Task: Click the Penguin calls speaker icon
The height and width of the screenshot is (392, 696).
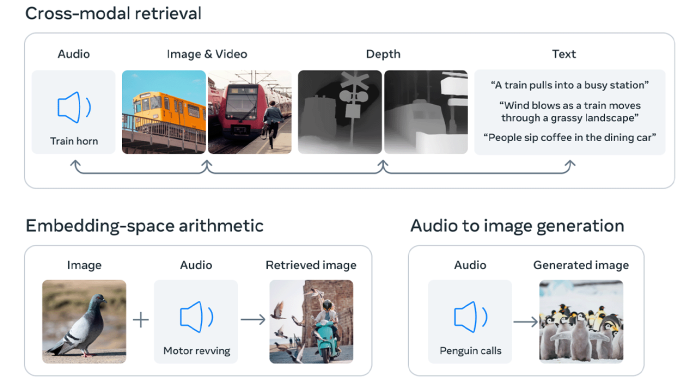Action: coord(471,317)
